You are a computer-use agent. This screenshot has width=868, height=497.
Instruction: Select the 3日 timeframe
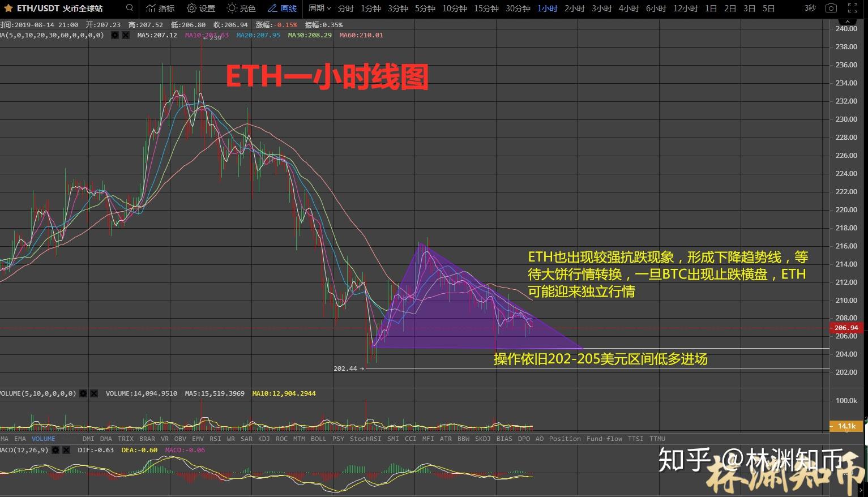tap(750, 8)
